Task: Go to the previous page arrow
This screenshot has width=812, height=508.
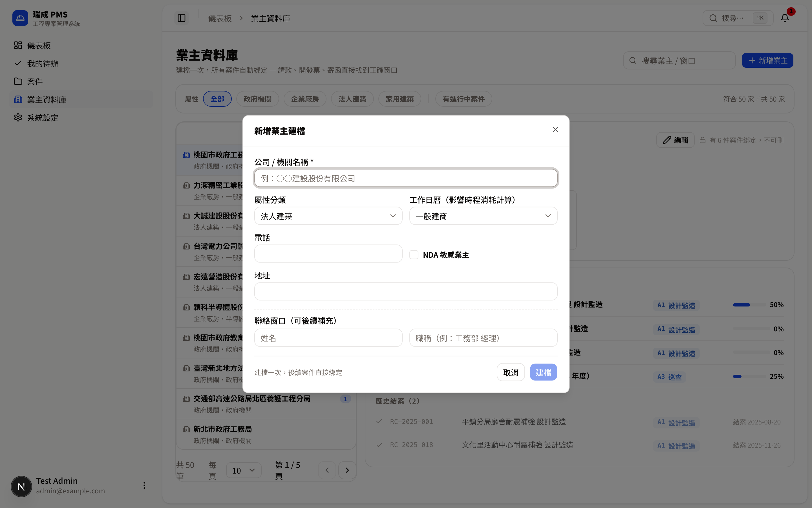Action: click(x=327, y=470)
